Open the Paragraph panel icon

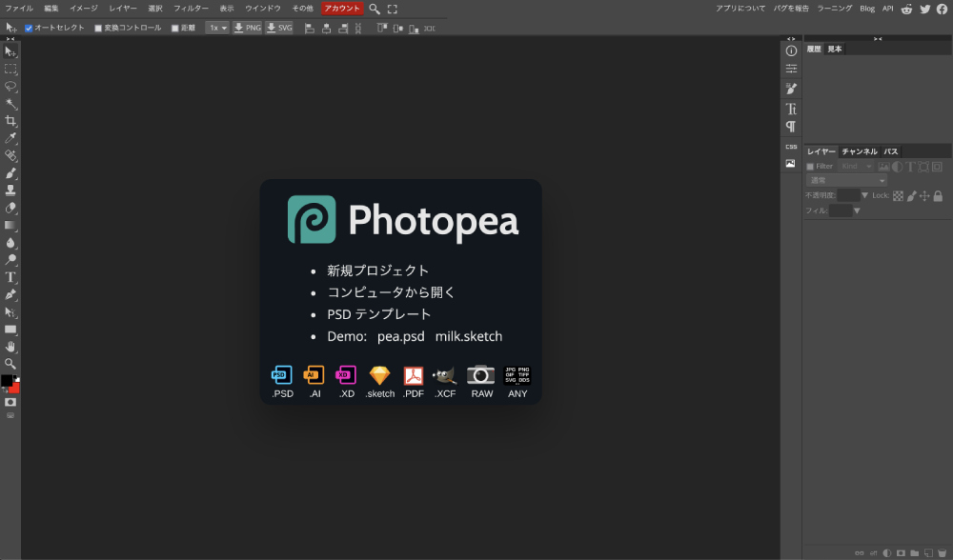[791, 127]
